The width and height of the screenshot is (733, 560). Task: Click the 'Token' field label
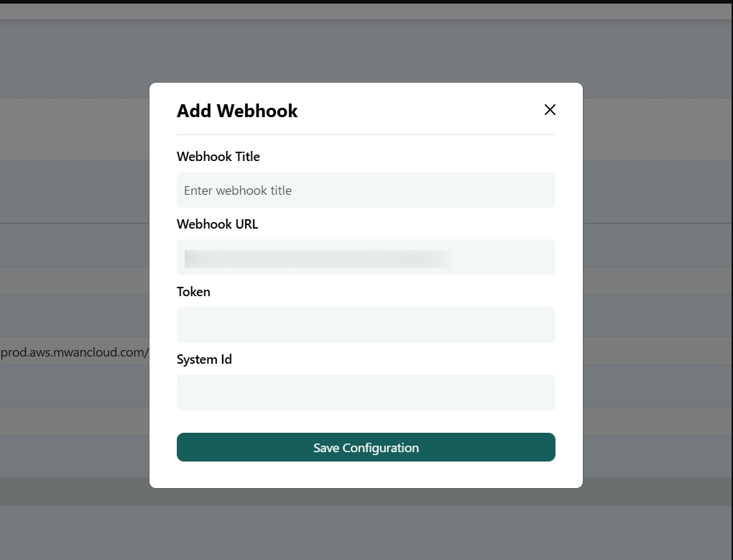pyautogui.click(x=193, y=292)
